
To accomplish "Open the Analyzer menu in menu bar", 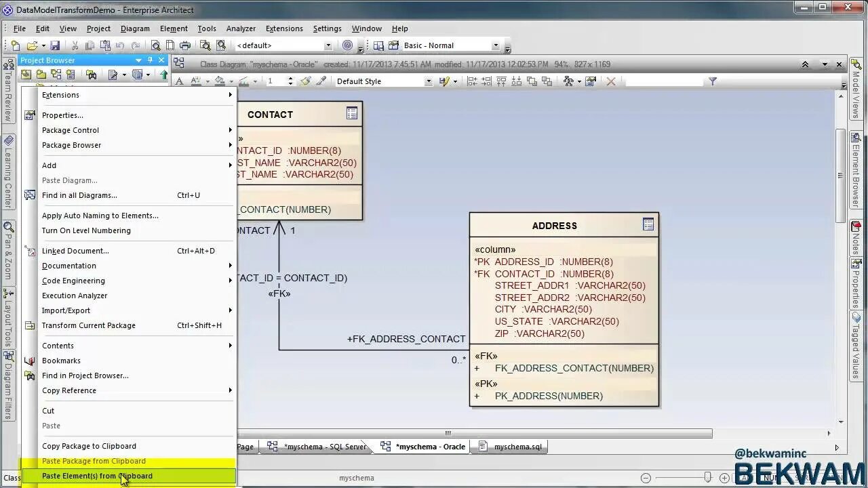I will [x=241, y=28].
